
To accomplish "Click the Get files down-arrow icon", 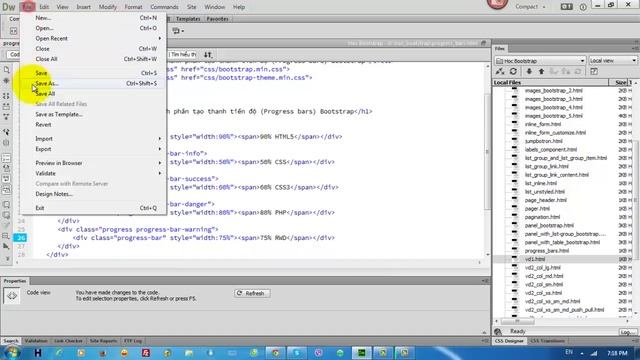I will (529, 71).
